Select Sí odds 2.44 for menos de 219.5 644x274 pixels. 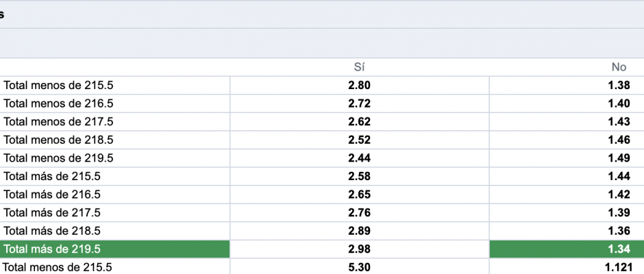click(x=360, y=158)
